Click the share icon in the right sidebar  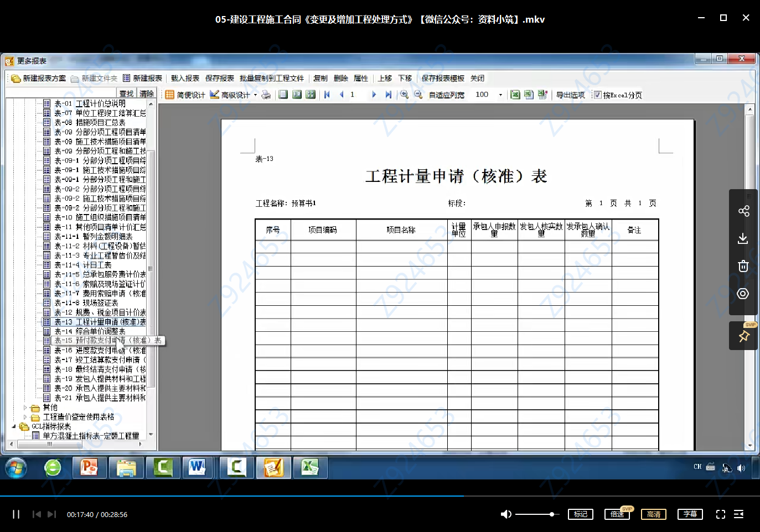(x=743, y=210)
